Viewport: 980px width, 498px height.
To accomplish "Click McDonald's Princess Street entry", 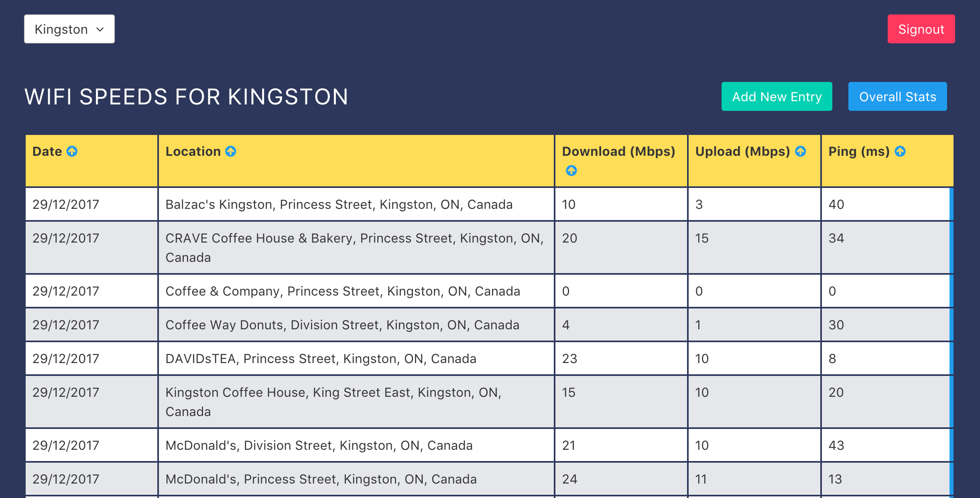I will [321, 479].
